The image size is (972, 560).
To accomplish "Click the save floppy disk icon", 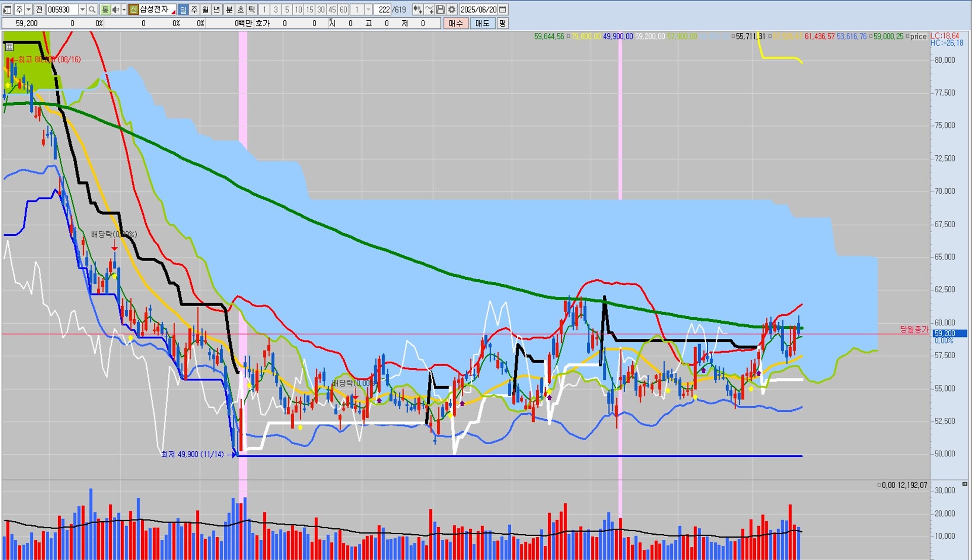I will (x=440, y=10).
